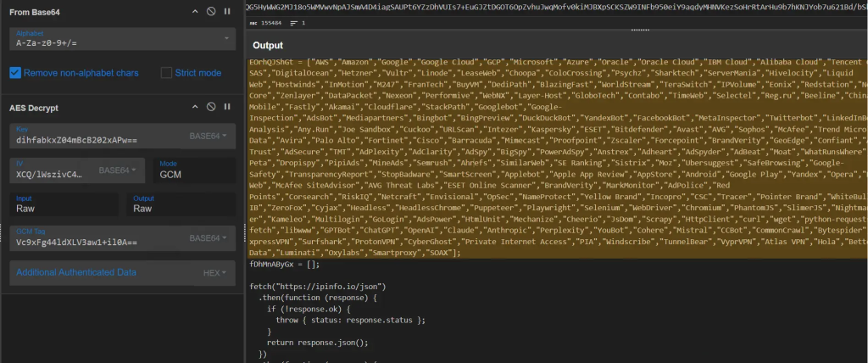Click the "throw { status: response.status }" line
This screenshot has height=363, width=868.
point(351,321)
